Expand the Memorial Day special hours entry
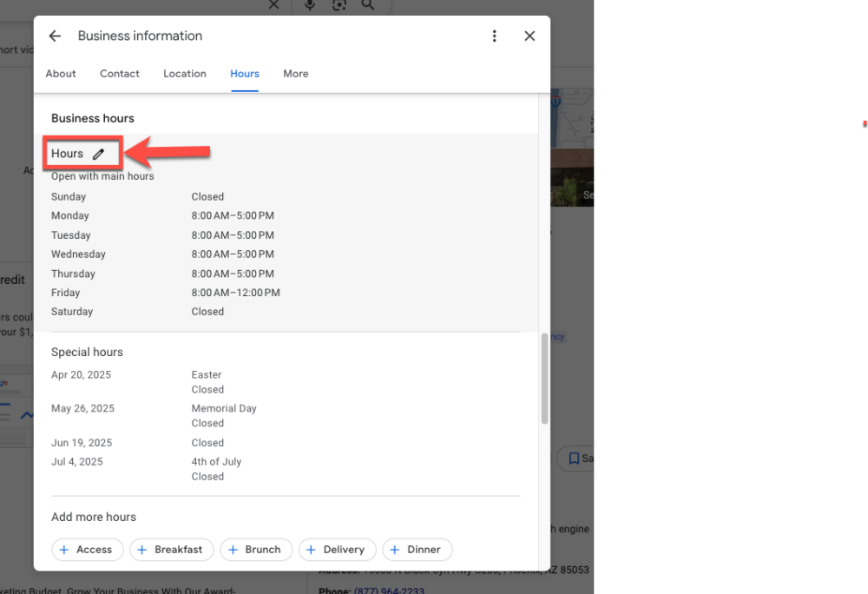868x594 pixels. coord(224,408)
